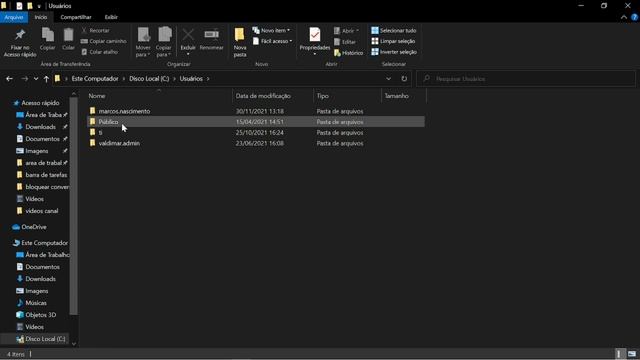Open the bloquear conver folder shortcut

pyautogui.click(x=47, y=187)
